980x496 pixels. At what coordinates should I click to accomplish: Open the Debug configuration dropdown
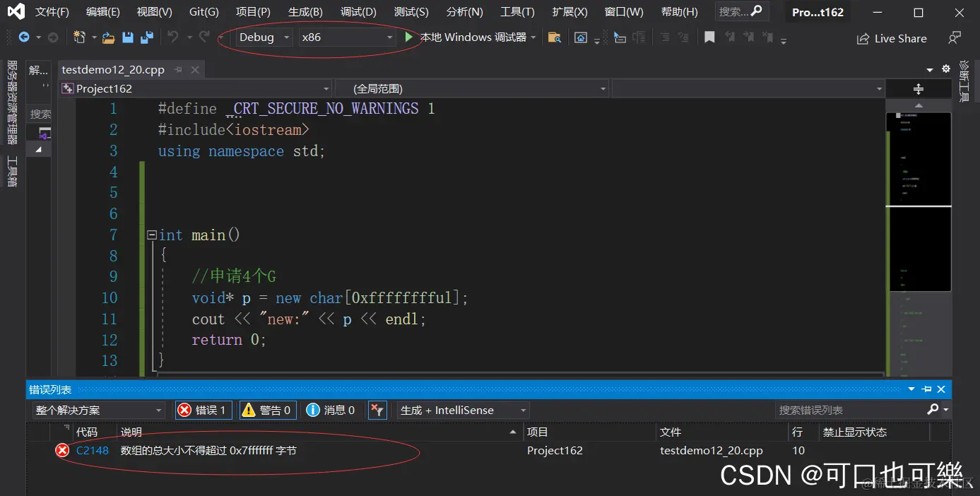pyautogui.click(x=264, y=37)
